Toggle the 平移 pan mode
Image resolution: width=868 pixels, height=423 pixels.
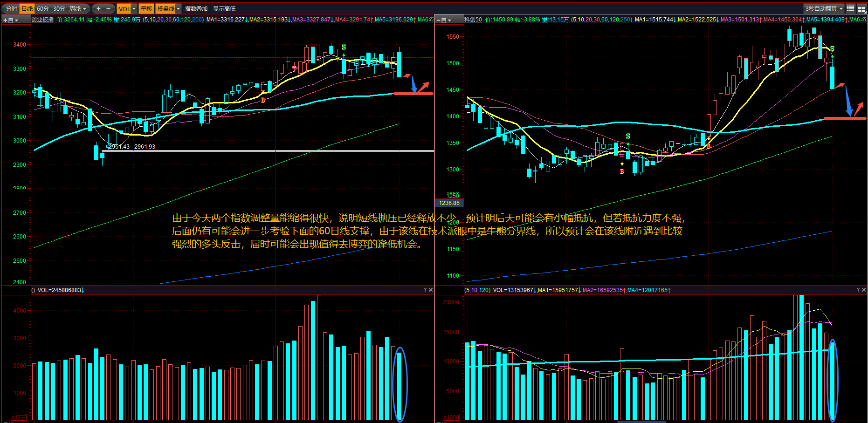(x=146, y=9)
